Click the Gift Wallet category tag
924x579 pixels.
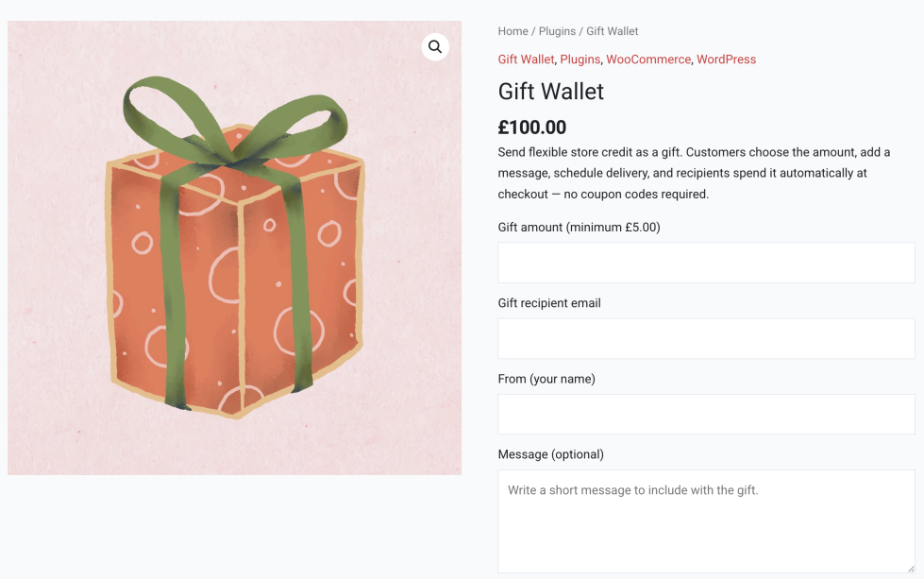(525, 59)
